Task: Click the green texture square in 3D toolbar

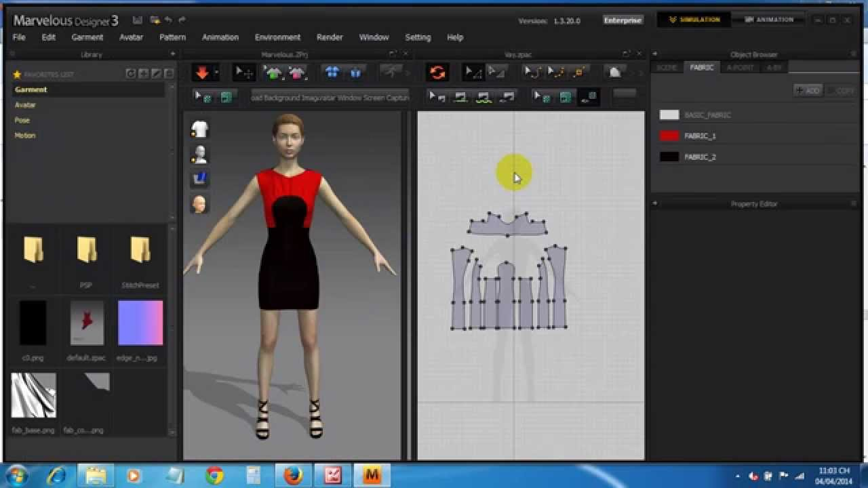Action: click(x=226, y=98)
